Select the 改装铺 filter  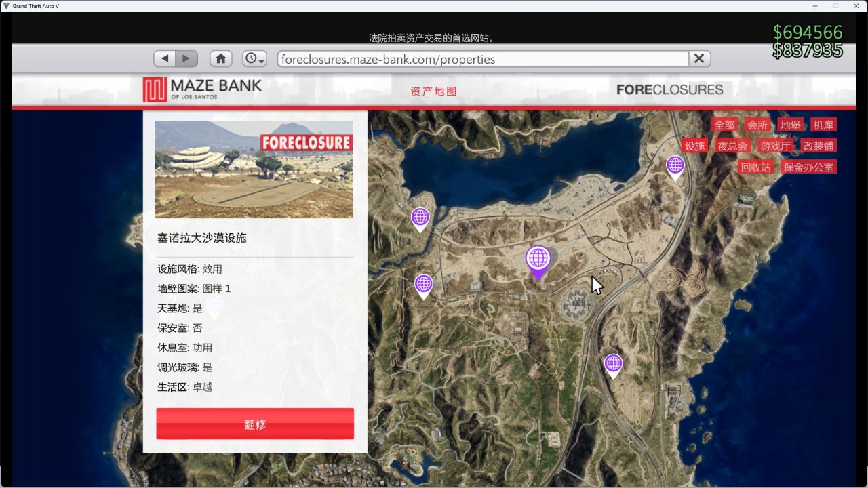point(818,146)
